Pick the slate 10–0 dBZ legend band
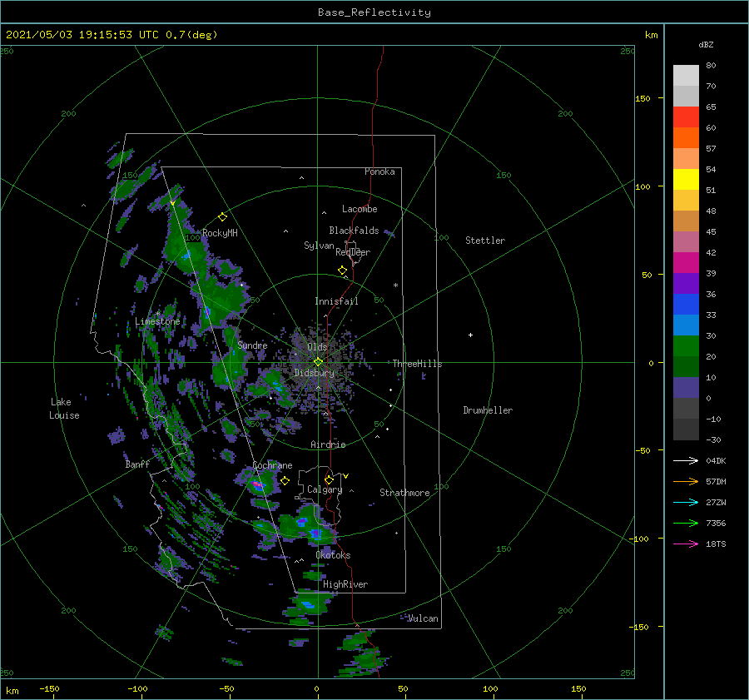749x700 pixels. point(686,388)
